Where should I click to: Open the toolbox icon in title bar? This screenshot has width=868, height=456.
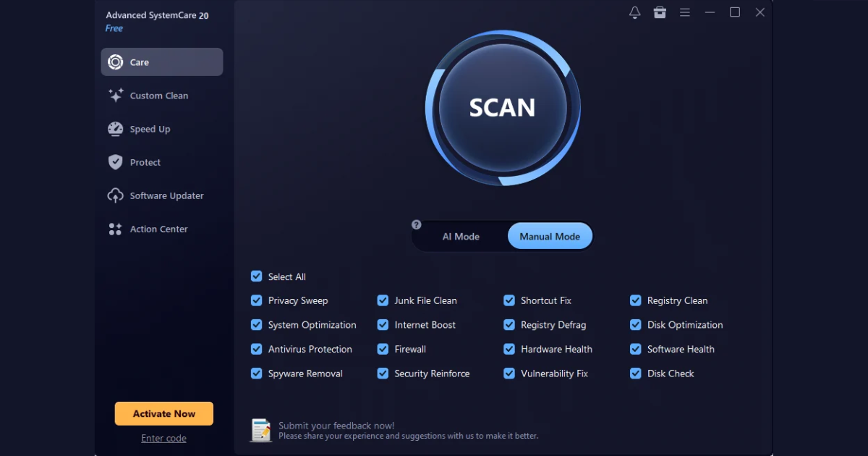click(659, 12)
